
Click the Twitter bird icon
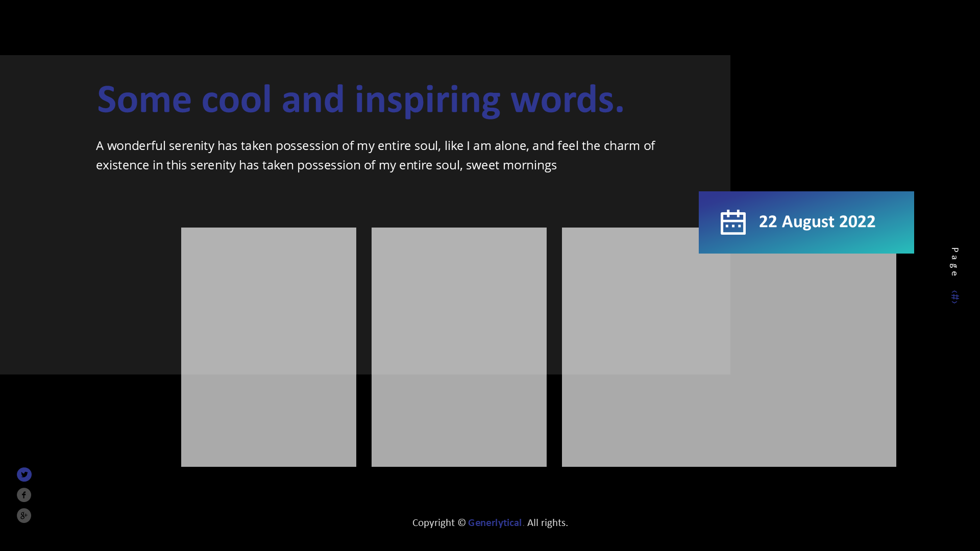tap(24, 474)
